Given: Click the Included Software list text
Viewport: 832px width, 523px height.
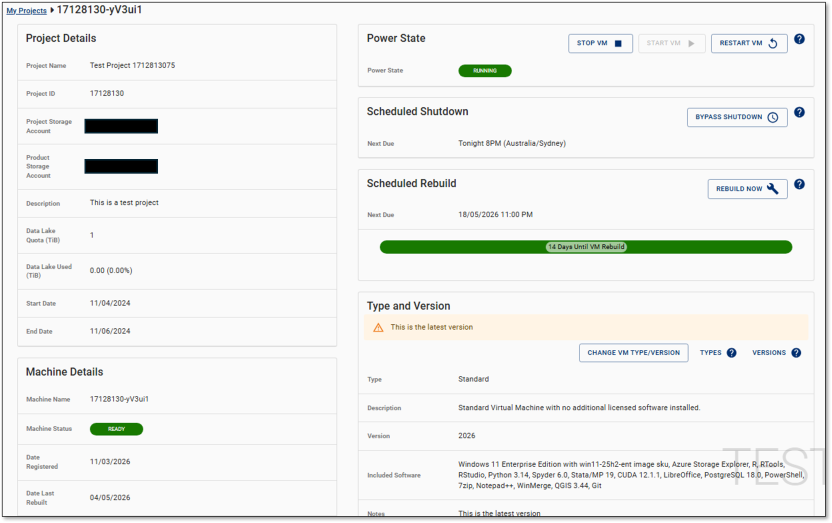Looking at the screenshot, I should coord(631,475).
